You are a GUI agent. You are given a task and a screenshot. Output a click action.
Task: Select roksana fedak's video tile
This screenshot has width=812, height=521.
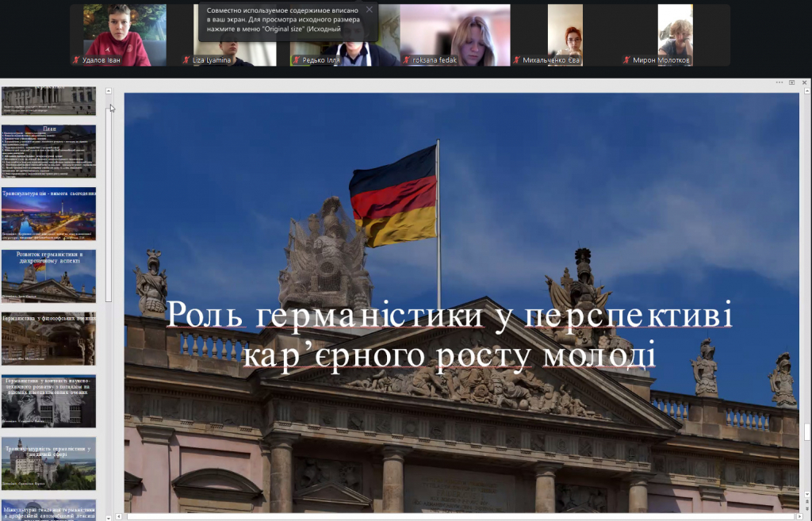tap(454, 30)
